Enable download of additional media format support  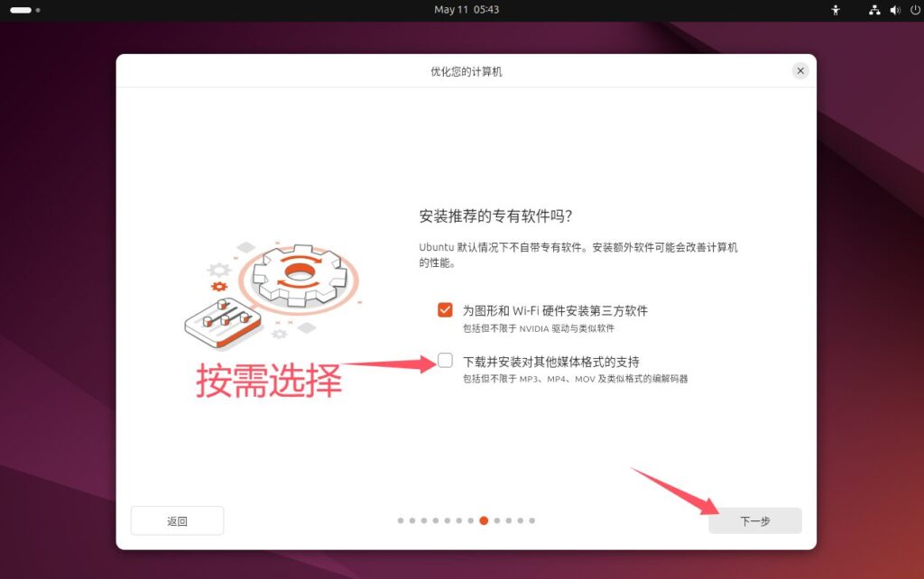coord(445,361)
